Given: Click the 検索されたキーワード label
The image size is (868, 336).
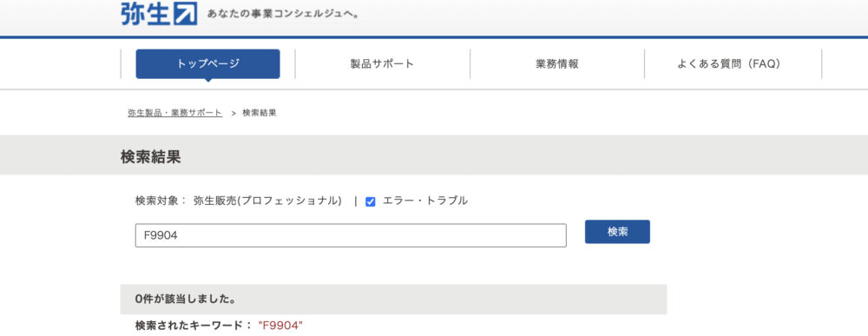Looking at the screenshot, I should [x=194, y=326].
